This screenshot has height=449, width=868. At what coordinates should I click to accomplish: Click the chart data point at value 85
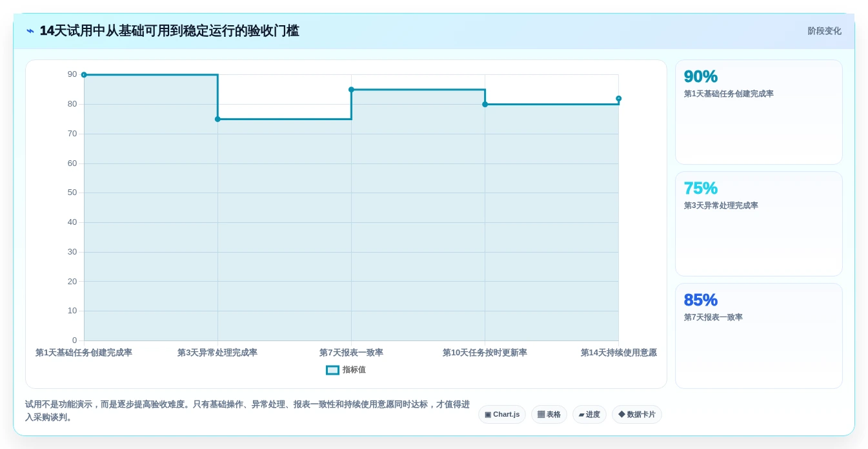pos(351,90)
